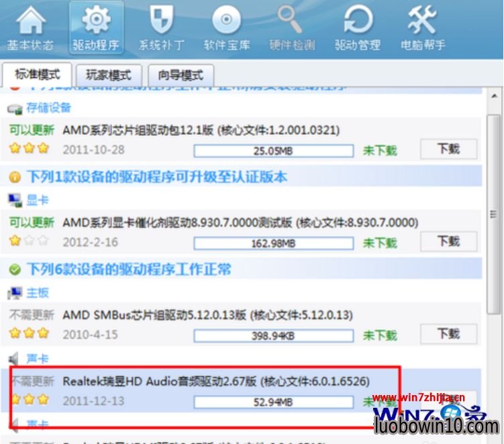The width and height of the screenshot is (504, 444).
Task: Click the orange info icon beside 下列1款设备
Action: pyautogui.click(x=15, y=177)
